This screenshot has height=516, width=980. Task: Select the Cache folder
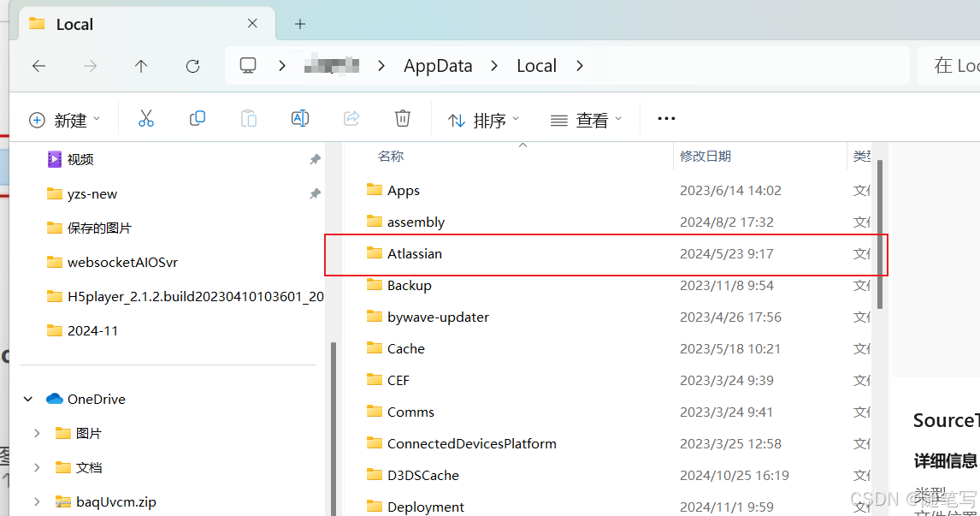pos(405,348)
